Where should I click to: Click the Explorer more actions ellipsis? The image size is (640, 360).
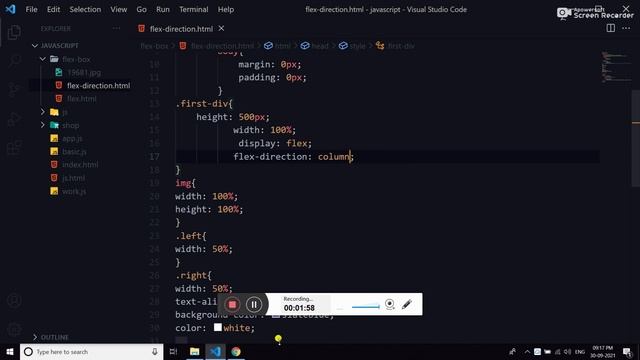(x=116, y=29)
